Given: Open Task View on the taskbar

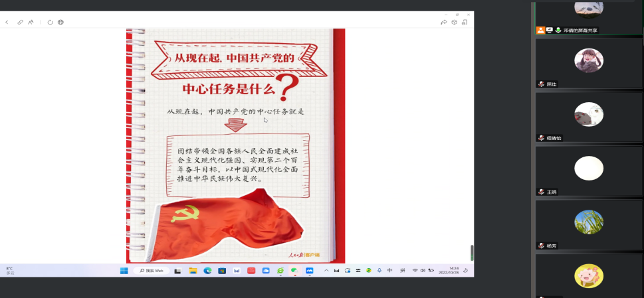Looking at the screenshot, I should coord(178,271).
